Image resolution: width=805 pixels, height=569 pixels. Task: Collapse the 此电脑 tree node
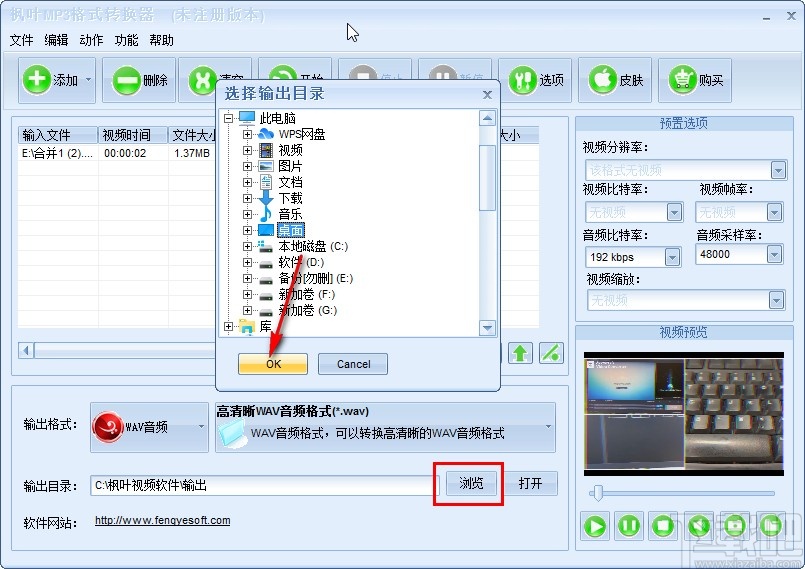coord(228,119)
